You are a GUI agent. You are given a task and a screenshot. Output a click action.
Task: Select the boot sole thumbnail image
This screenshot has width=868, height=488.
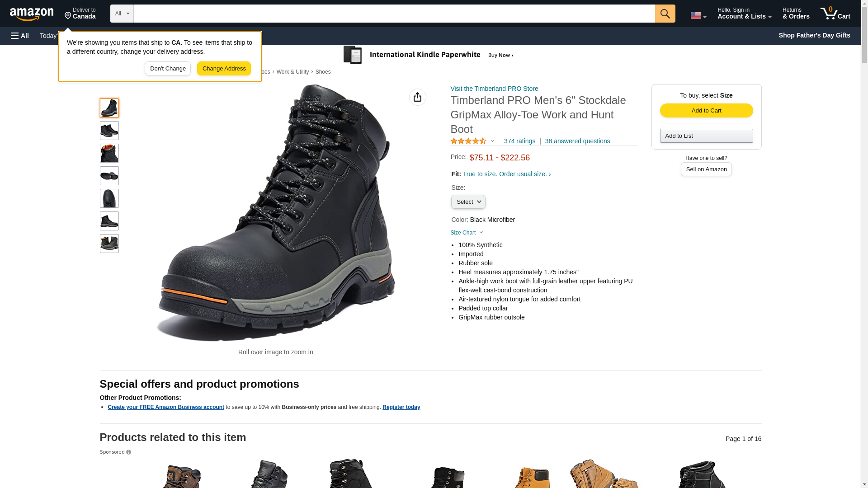pyautogui.click(x=109, y=176)
